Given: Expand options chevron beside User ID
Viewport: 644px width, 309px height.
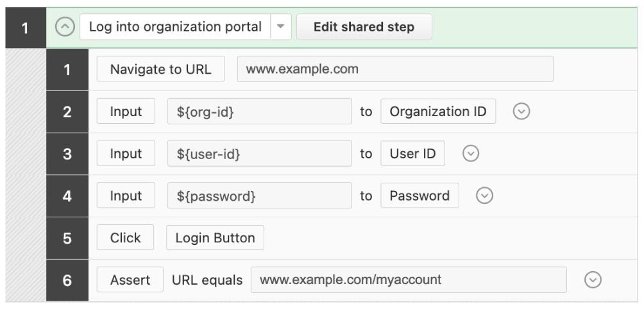Looking at the screenshot, I should click(471, 154).
